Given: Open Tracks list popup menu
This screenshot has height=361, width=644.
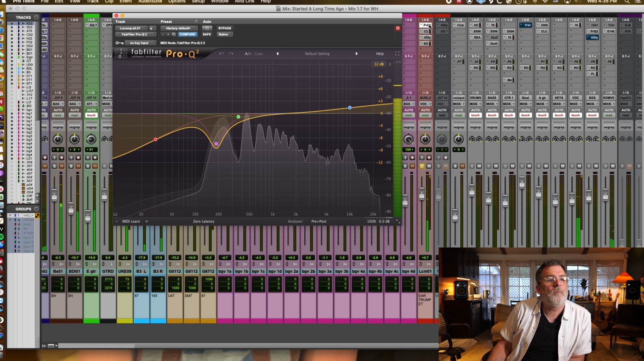Looking at the screenshot, I should pyautogui.click(x=36, y=17).
